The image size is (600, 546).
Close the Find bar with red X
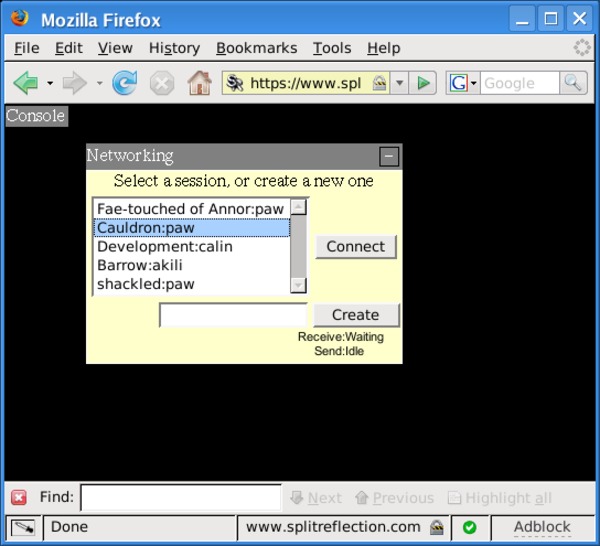[x=18, y=497]
